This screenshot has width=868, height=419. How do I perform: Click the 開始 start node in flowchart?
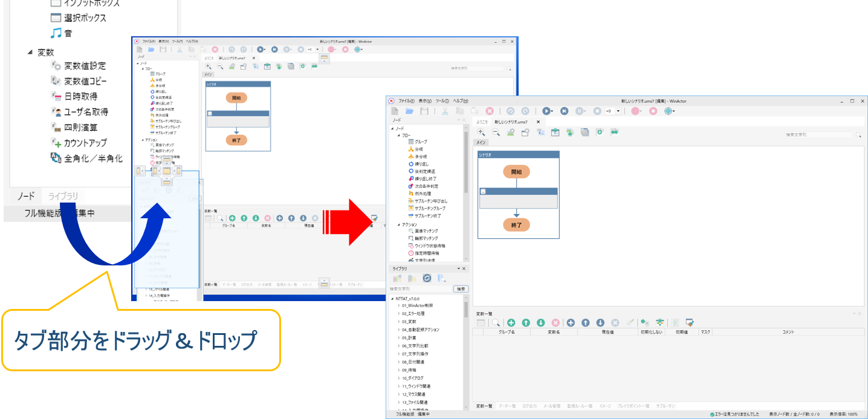516,172
